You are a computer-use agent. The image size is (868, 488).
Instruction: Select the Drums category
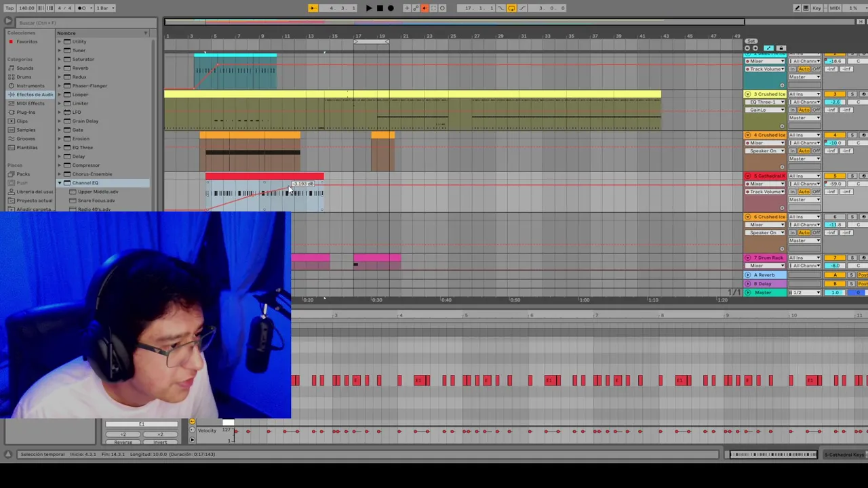pyautogui.click(x=24, y=77)
